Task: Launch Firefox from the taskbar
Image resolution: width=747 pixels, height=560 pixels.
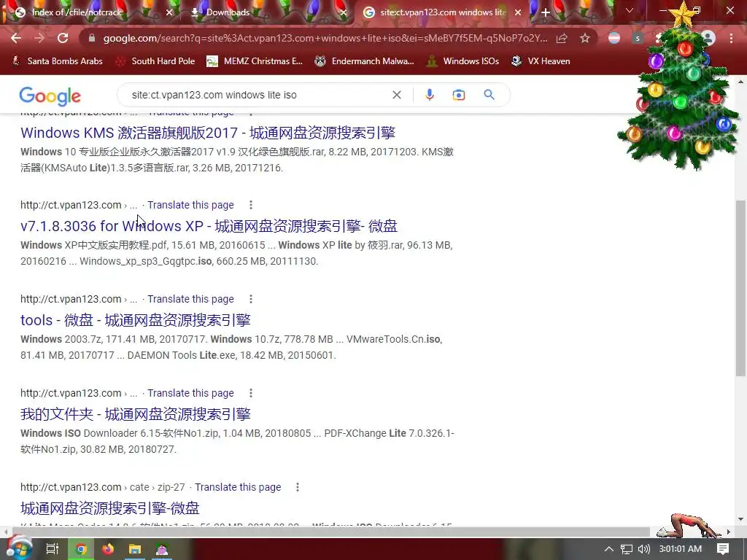Action: tap(108, 549)
